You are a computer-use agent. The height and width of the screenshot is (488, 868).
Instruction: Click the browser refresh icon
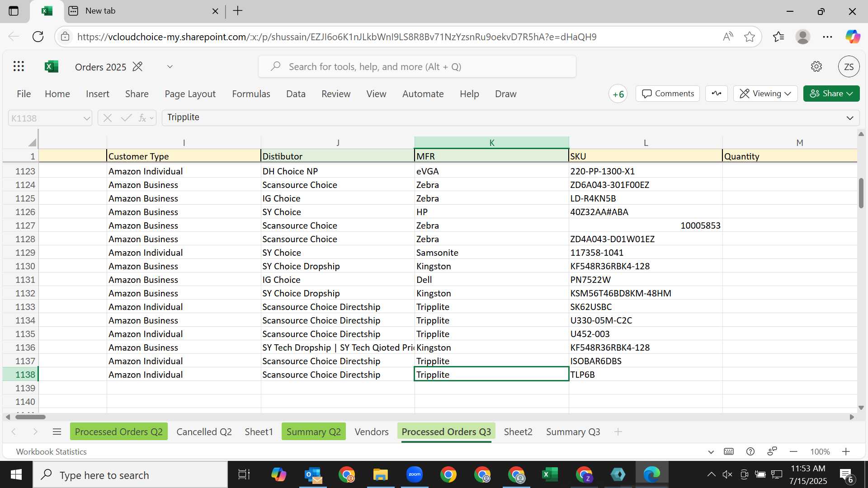[38, 37]
